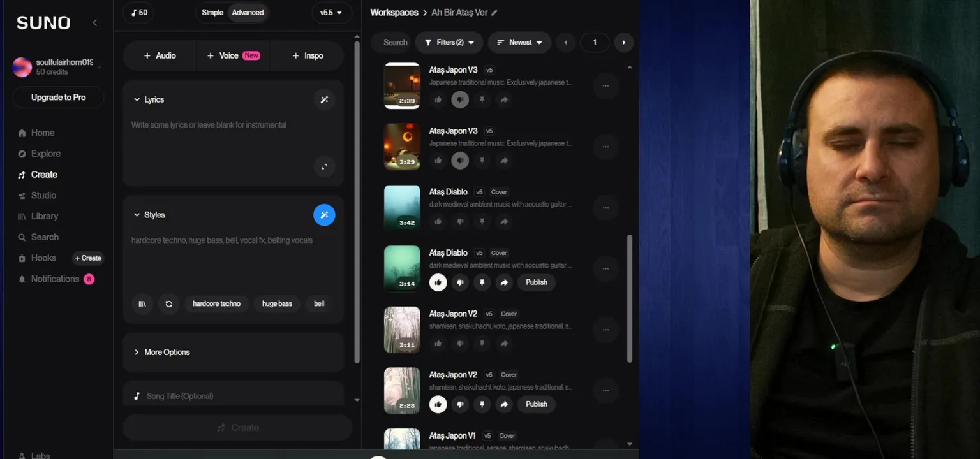
Task: Add a Voice (New)
Action: [233, 55]
